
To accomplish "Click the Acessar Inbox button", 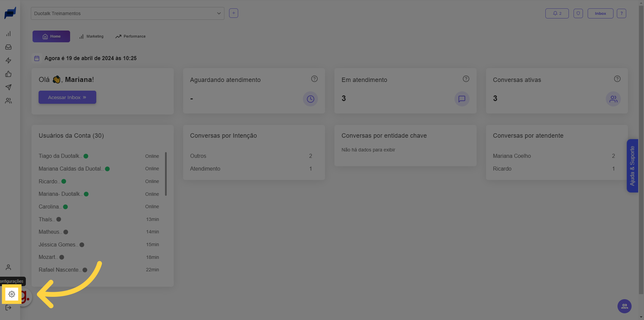I will click(67, 97).
